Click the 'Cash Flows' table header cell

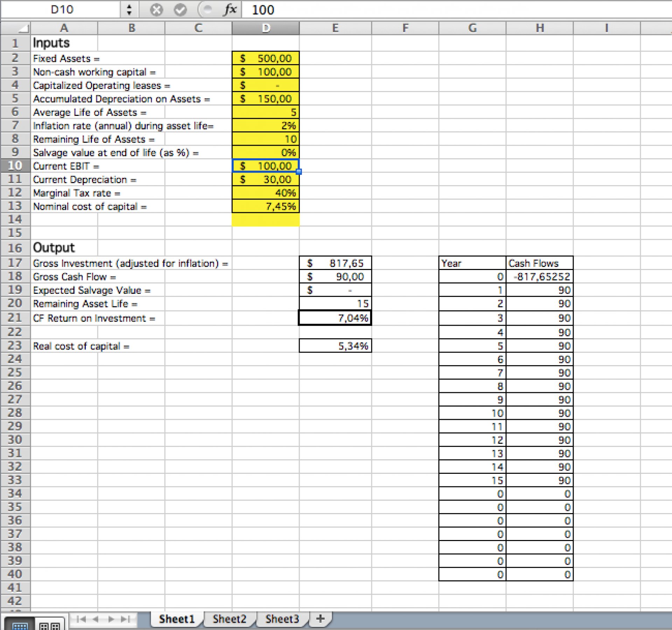[540, 263]
